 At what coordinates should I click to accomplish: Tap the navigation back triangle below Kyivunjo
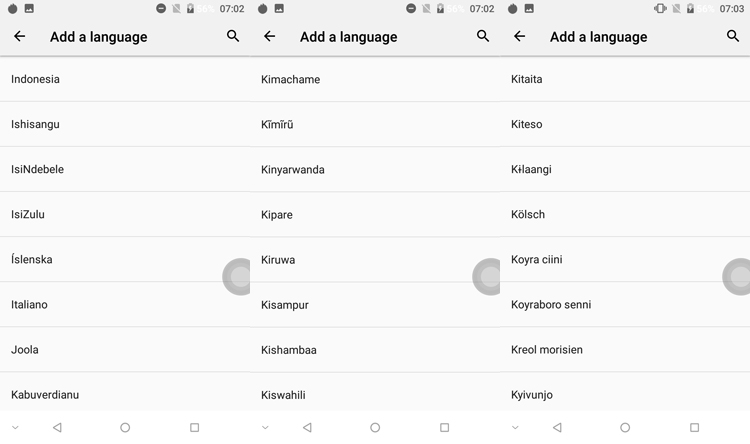557,427
